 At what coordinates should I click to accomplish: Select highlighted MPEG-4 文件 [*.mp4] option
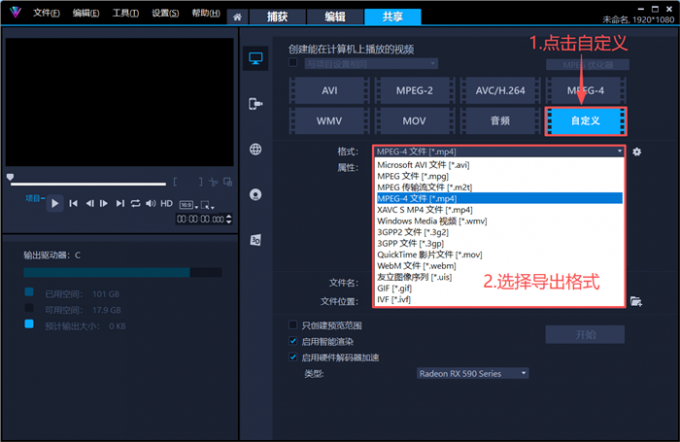499,198
